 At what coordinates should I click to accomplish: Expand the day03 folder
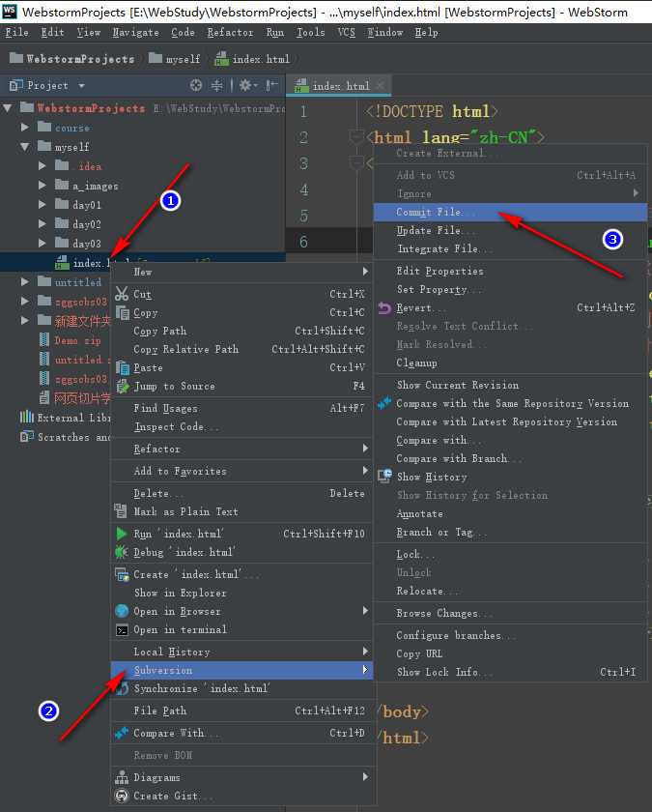pos(43,243)
